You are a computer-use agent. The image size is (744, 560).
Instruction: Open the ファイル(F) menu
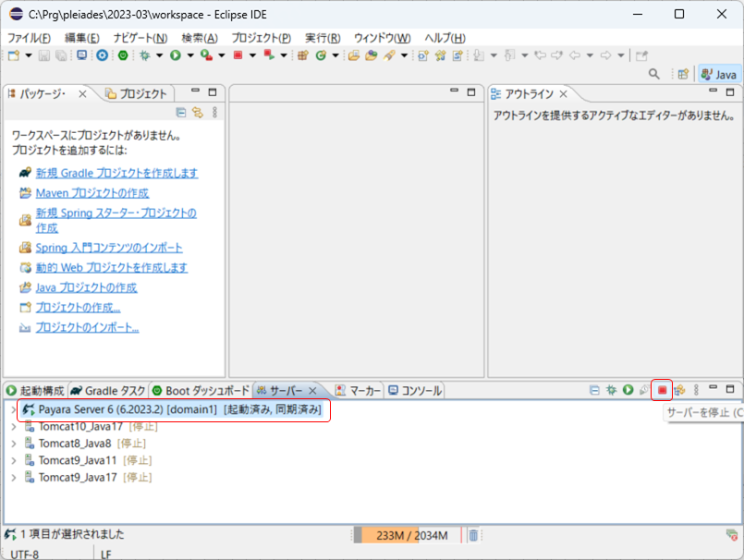29,38
